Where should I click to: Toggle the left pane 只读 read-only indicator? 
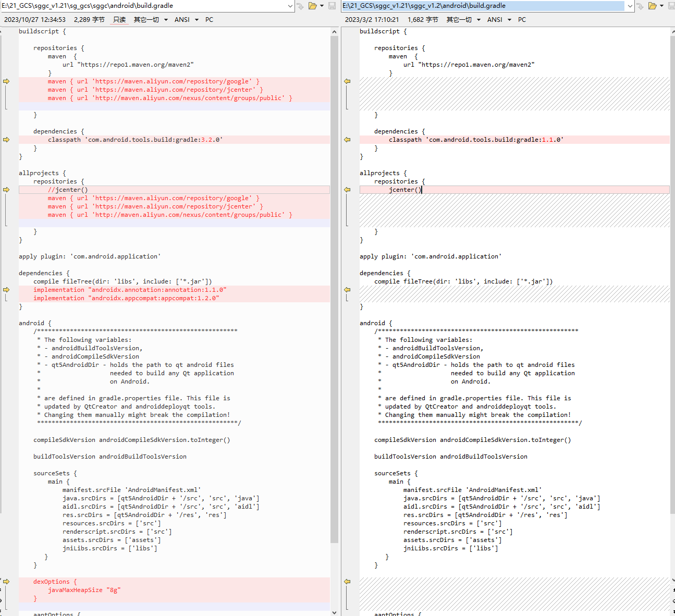(119, 20)
